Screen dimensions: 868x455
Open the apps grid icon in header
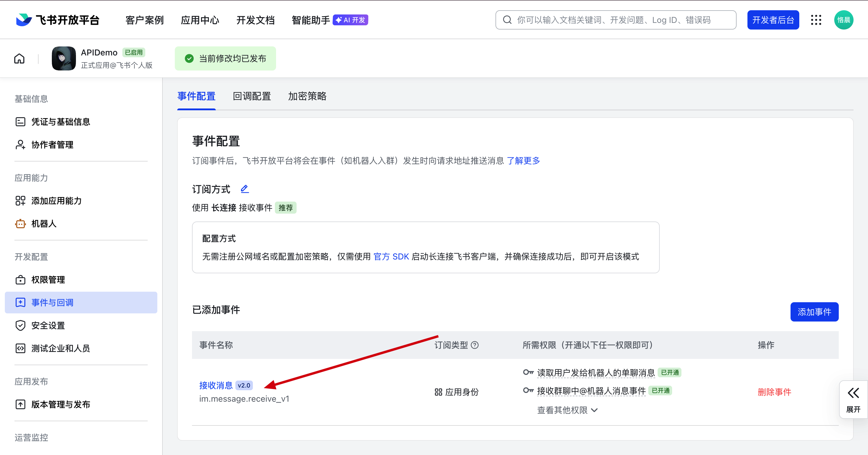pyautogui.click(x=816, y=20)
